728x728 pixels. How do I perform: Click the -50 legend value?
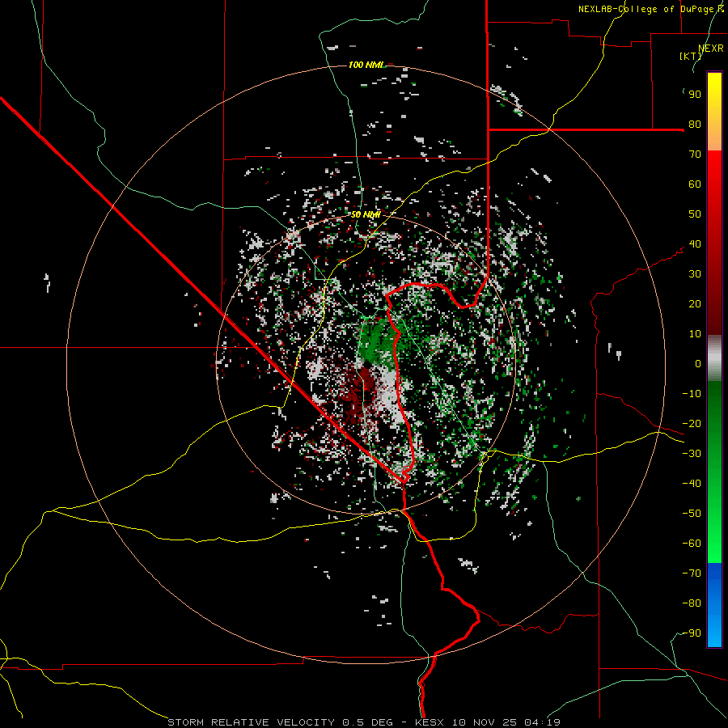point(692,514)
